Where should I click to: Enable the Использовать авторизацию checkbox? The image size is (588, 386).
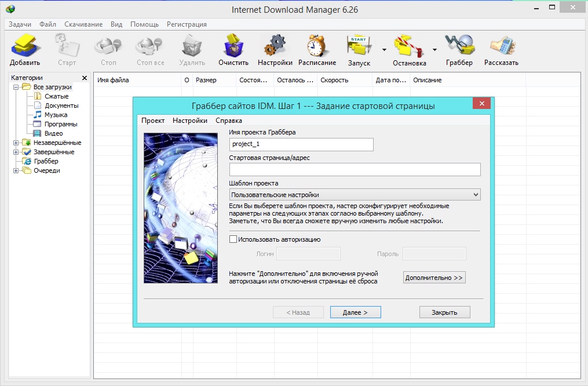pyautogui.click(x=233, y=239)
